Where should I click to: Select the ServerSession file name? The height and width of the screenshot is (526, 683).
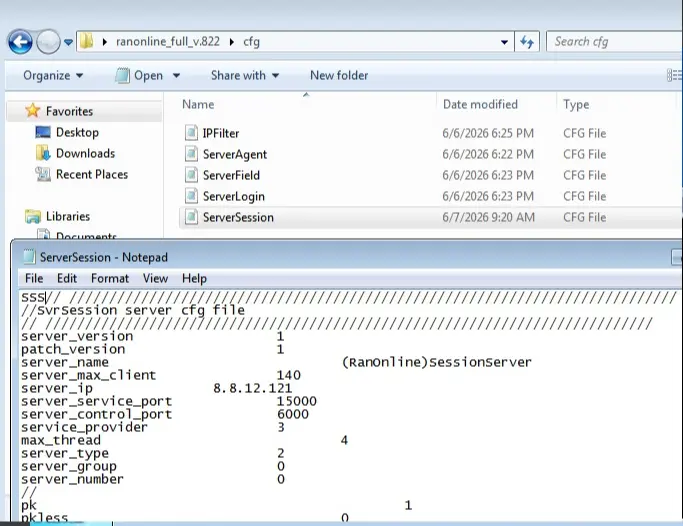click(x=238, y=217)
